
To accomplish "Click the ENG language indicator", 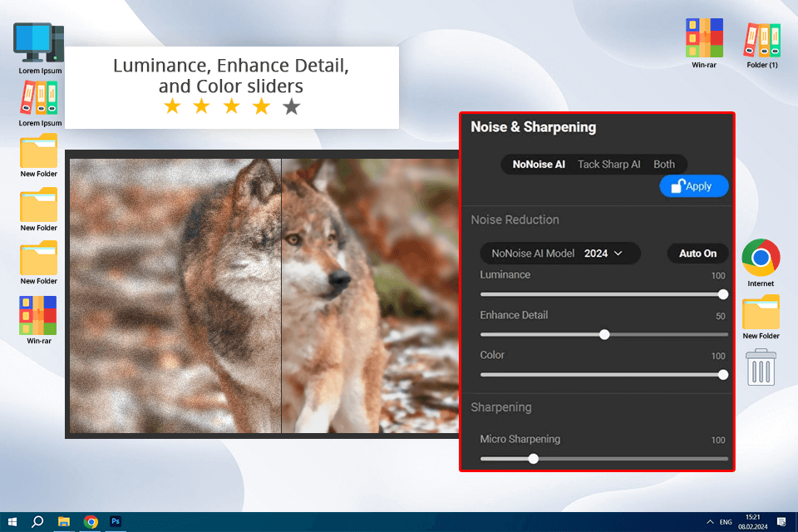I will point(726,522).
